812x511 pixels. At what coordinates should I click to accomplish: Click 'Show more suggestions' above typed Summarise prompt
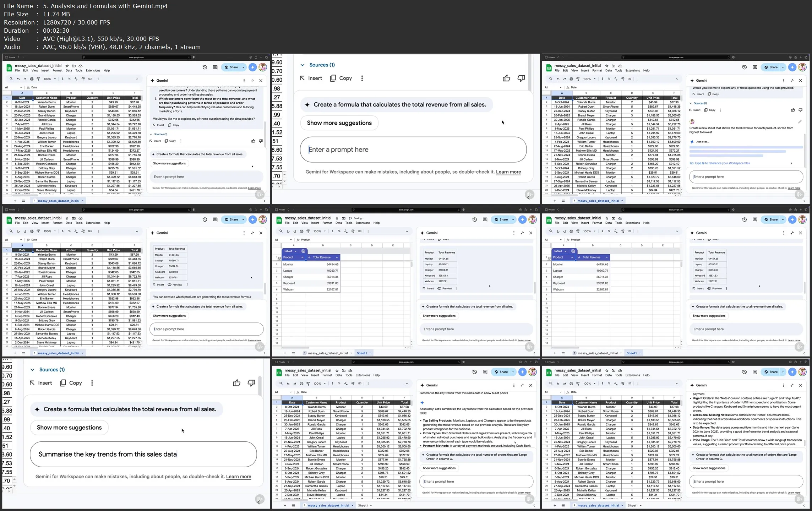pyautogui.click(x=69, y=428)
